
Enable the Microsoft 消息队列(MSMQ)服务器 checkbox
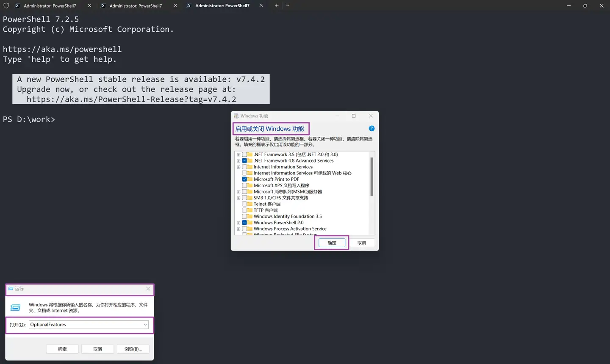pos(244,192)
